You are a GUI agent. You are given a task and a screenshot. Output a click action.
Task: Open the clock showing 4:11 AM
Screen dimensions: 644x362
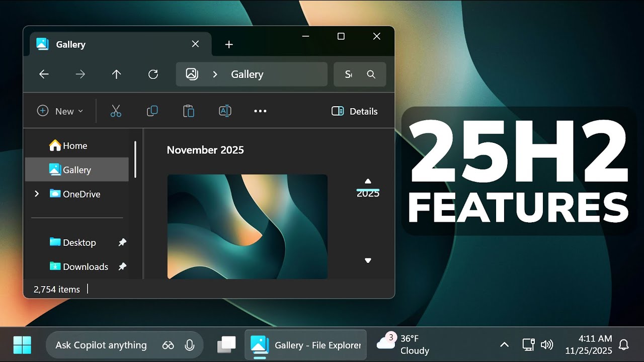(x=588, y=344)
